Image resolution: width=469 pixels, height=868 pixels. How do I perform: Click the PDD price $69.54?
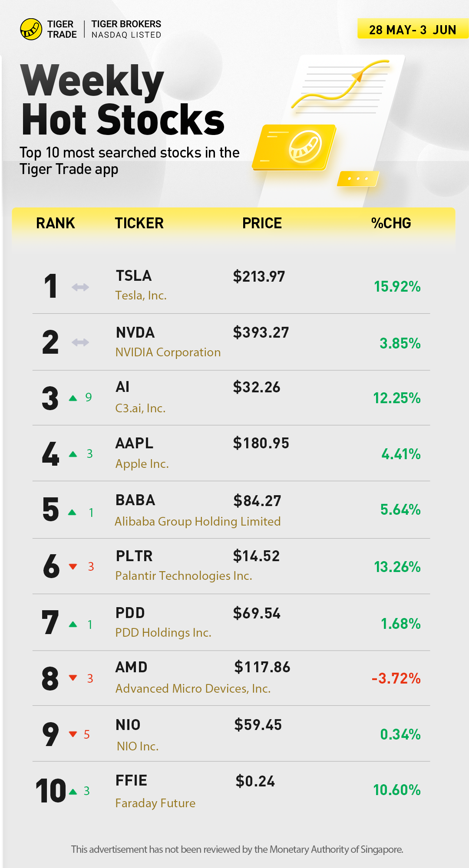(x=257, y=613)
